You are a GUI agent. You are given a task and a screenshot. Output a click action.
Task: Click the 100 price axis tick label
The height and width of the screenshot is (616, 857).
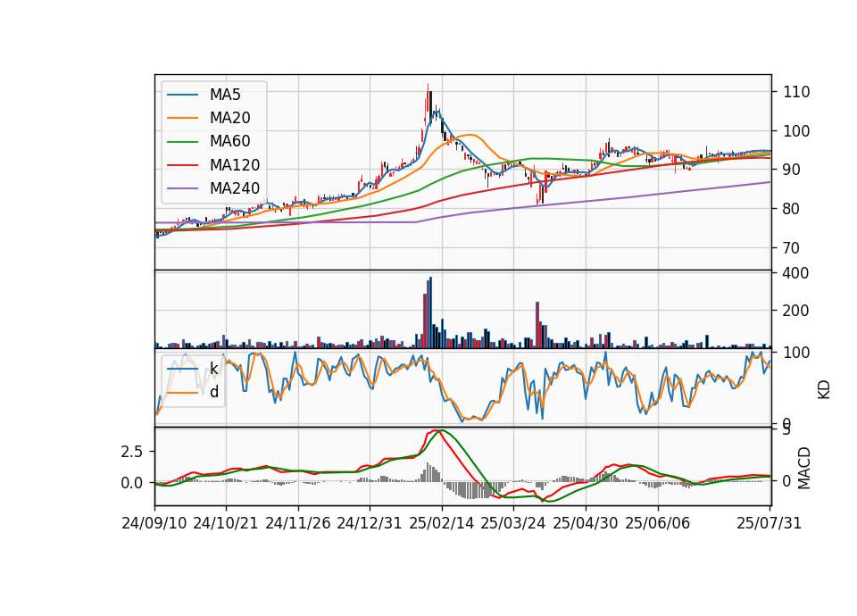tap(796, 131)
